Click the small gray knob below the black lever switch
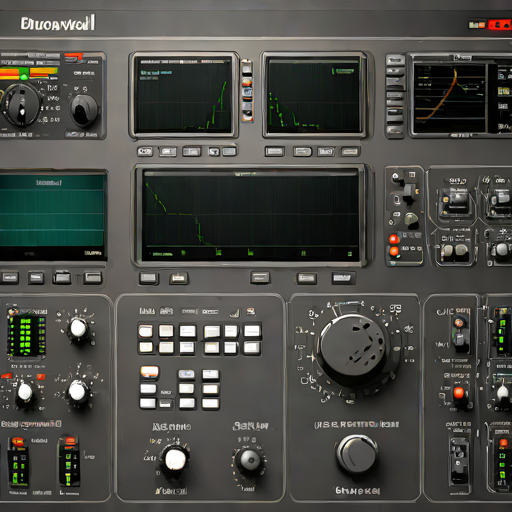 [x=411, y=219]
